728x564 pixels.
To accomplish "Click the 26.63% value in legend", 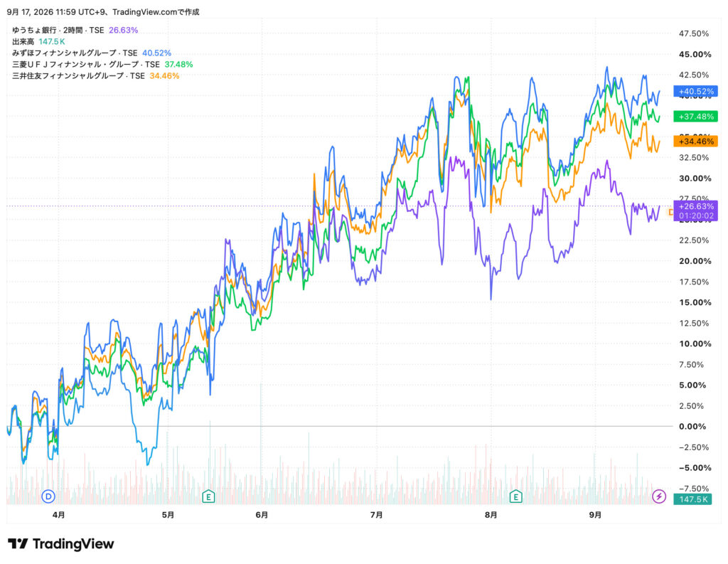I will (124, 30).
